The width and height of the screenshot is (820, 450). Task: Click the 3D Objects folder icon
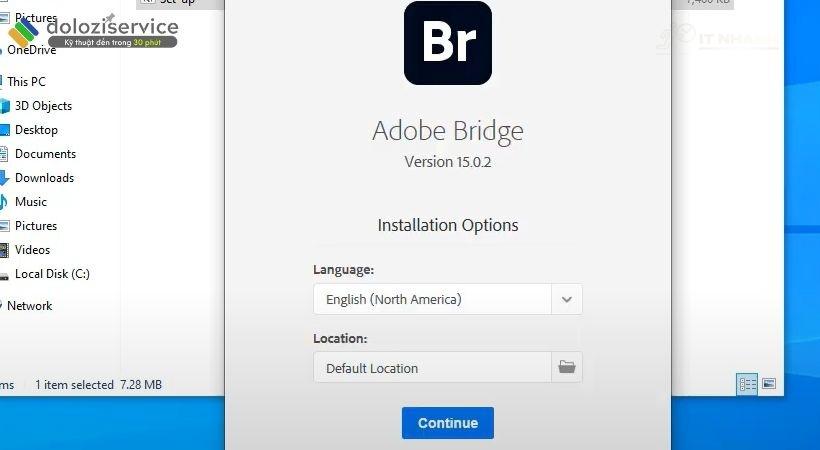pos(5,106)
